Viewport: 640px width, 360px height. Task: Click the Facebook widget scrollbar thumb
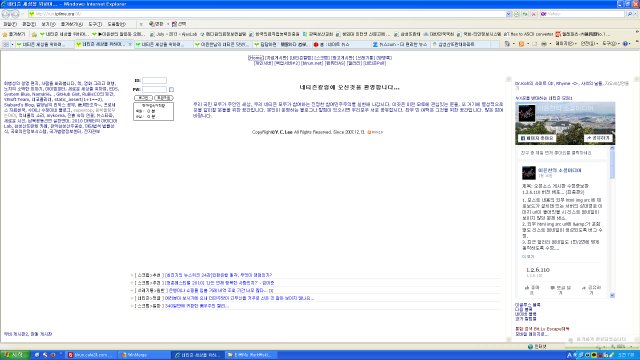(612, 164)
